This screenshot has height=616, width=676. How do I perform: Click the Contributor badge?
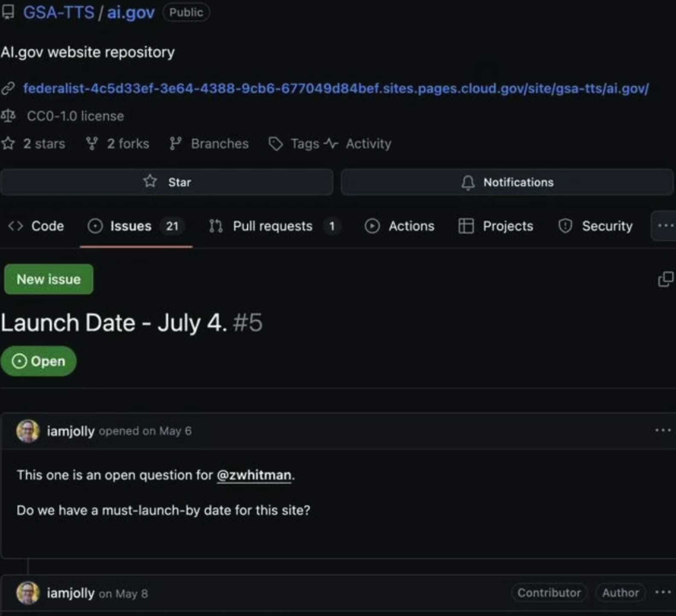(549, 593)
